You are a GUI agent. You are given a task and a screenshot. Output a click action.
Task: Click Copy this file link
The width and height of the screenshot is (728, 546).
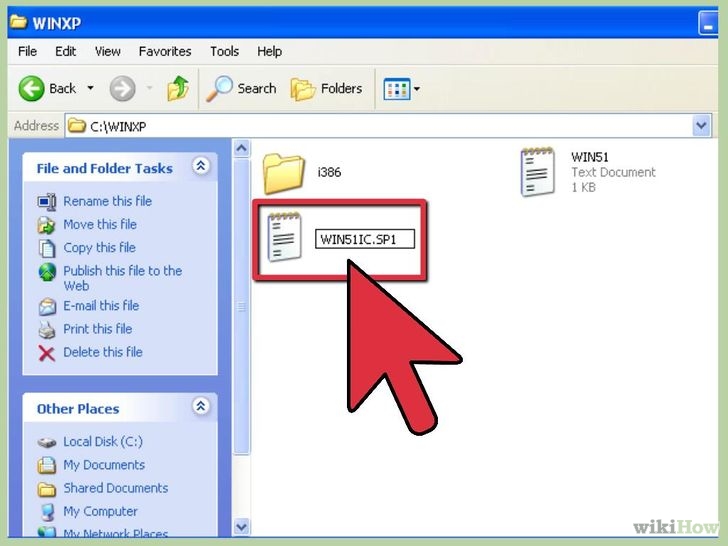tap(99, 247)
